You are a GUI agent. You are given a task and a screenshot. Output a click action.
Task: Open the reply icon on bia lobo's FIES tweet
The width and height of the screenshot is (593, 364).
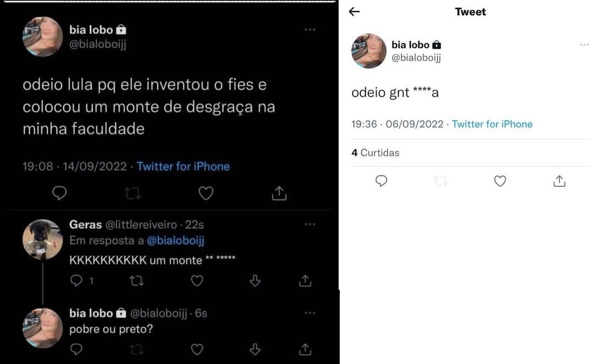59,193
